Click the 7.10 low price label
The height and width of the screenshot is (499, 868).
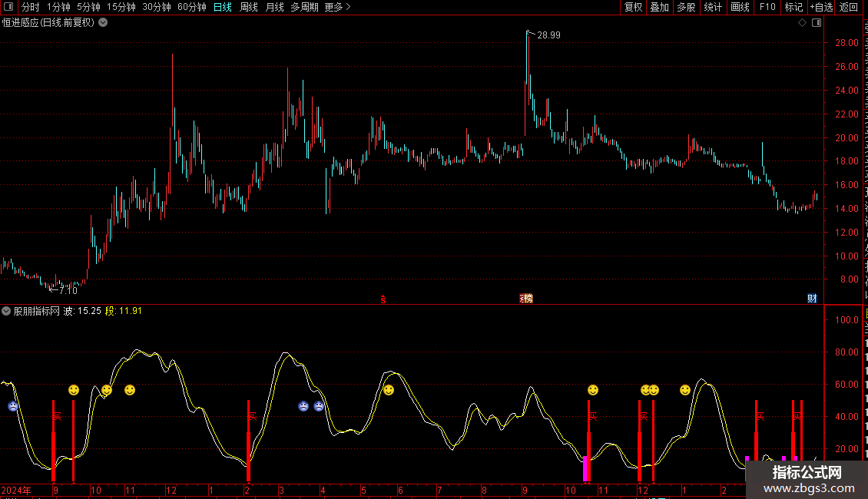pyautogui.click(x=68, y=290)
